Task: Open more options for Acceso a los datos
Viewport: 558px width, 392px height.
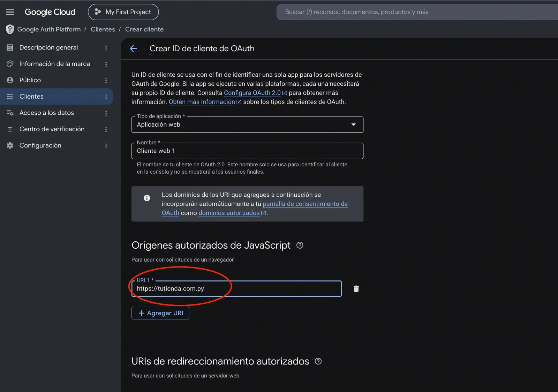Action: click(x=106, y=113)
